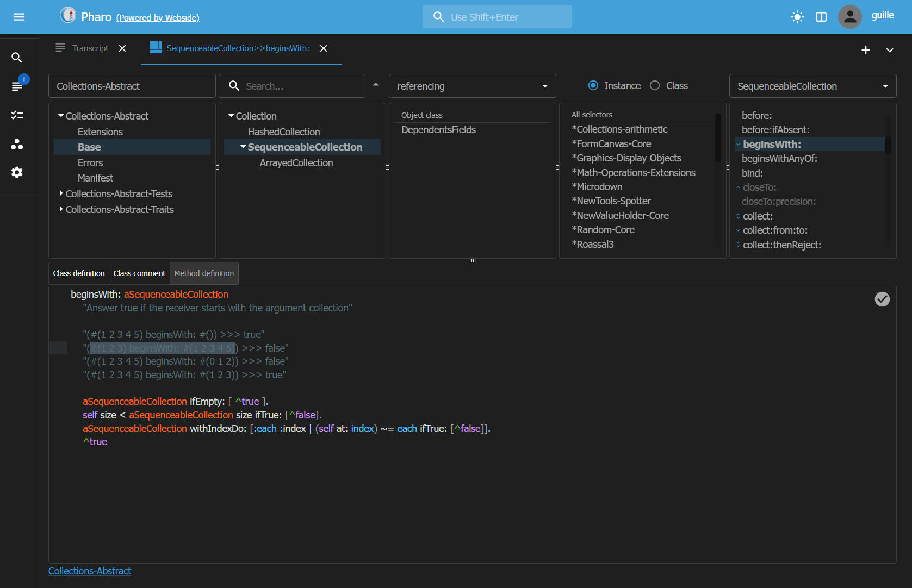Open the Powered by Webside link
Viewport: 912px width, 588px height.
click(158, 17)
